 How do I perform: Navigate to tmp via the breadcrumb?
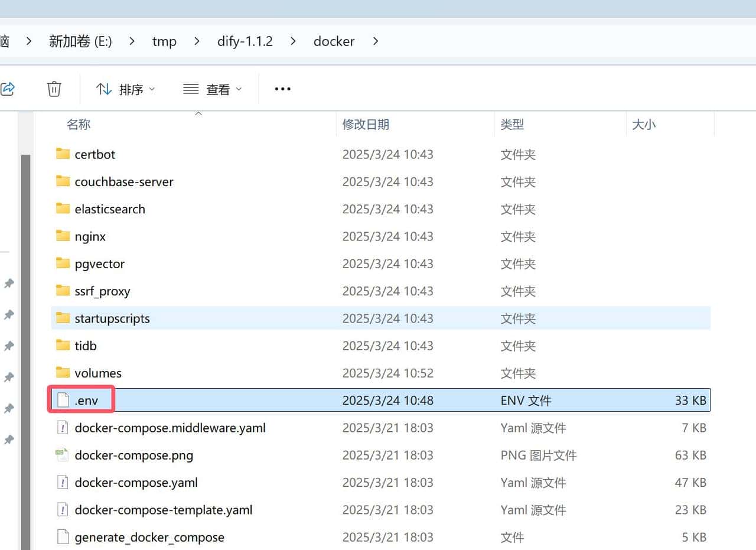(164, 41)
